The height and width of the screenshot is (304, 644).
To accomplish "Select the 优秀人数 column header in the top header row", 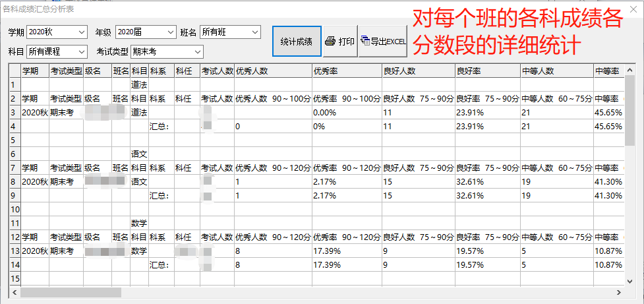I will pyautogui.click(x=273, y=71).
